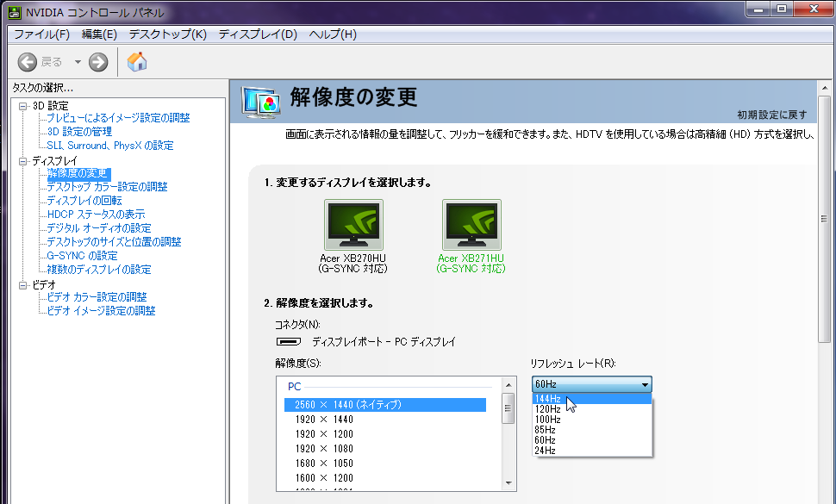Open ビデオ イメージ設定の調整
The width and height of the screenshot is (836, 504).
pos(101,311)
